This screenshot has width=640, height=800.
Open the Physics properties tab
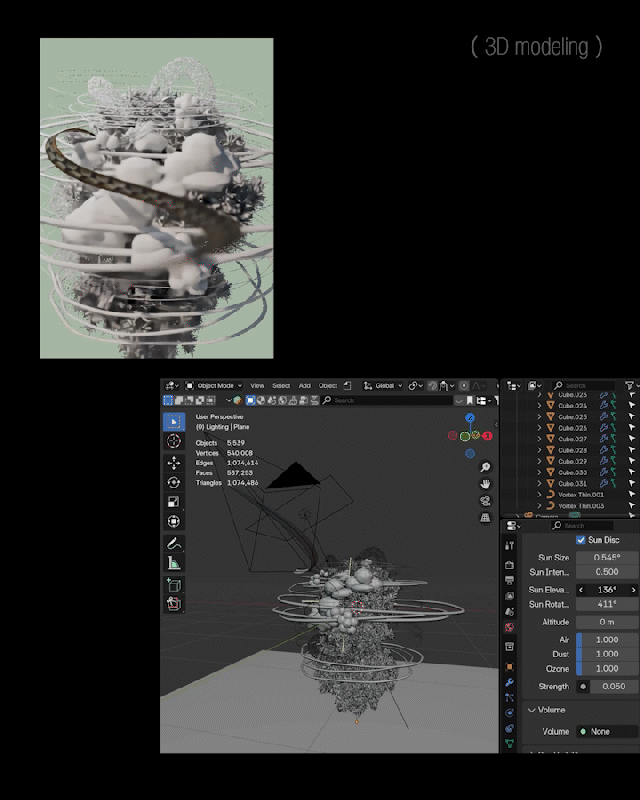[509, 713]
